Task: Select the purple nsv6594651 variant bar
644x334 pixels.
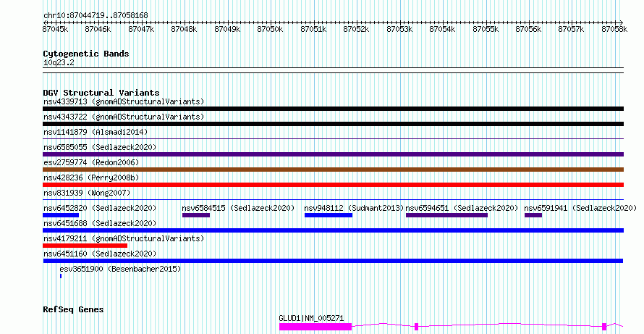Action: pyautogui.click(x=447, y=215)
